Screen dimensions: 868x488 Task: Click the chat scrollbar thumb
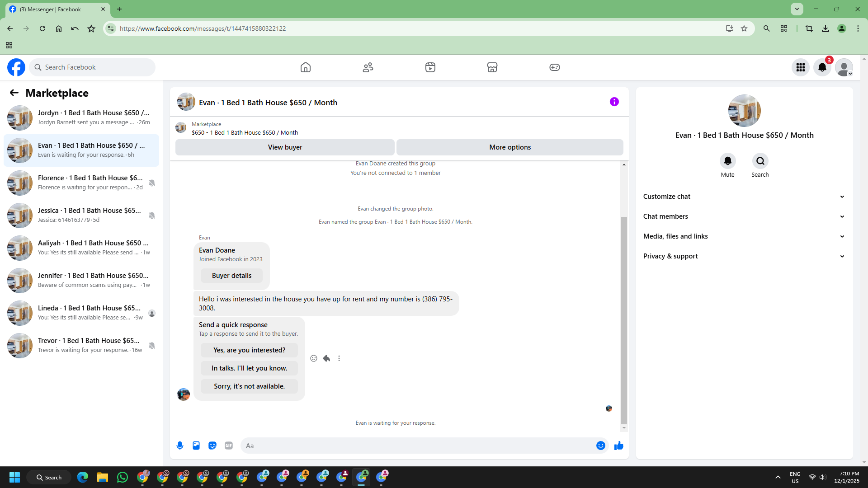624,320
